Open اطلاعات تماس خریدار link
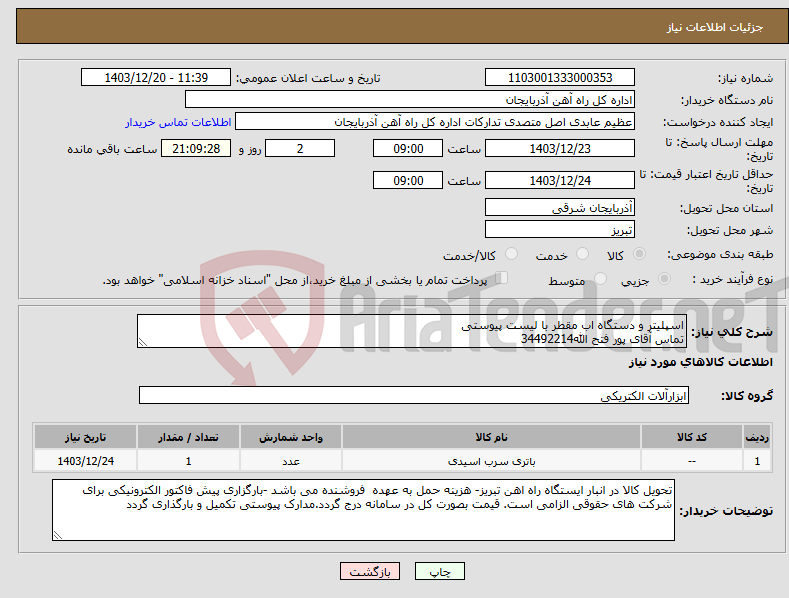The width and height of the screenshot is (789, 598). point(178,122)
